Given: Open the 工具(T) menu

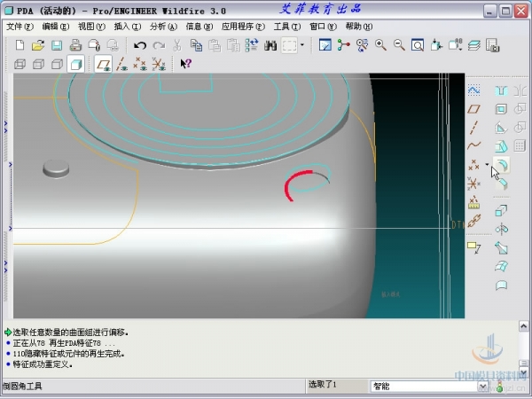Looking at the screenshot, I should coord(287,27).
